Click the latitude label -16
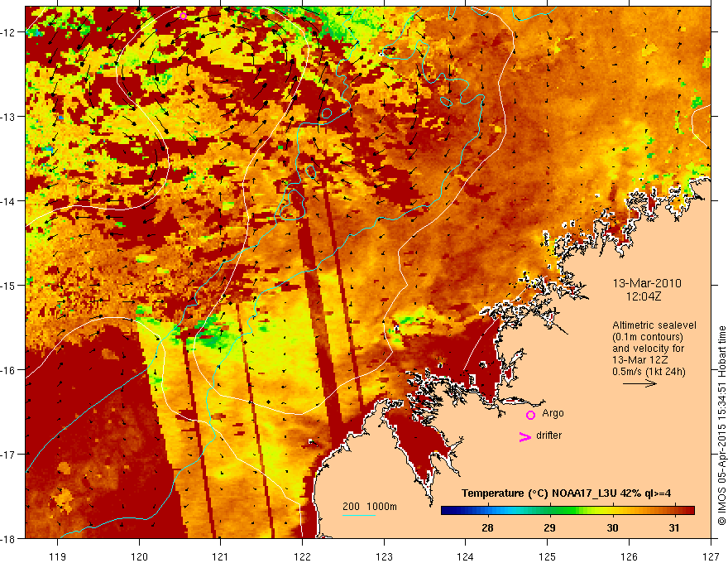Viewport: 728px width, 563px height. click(8, 370)
